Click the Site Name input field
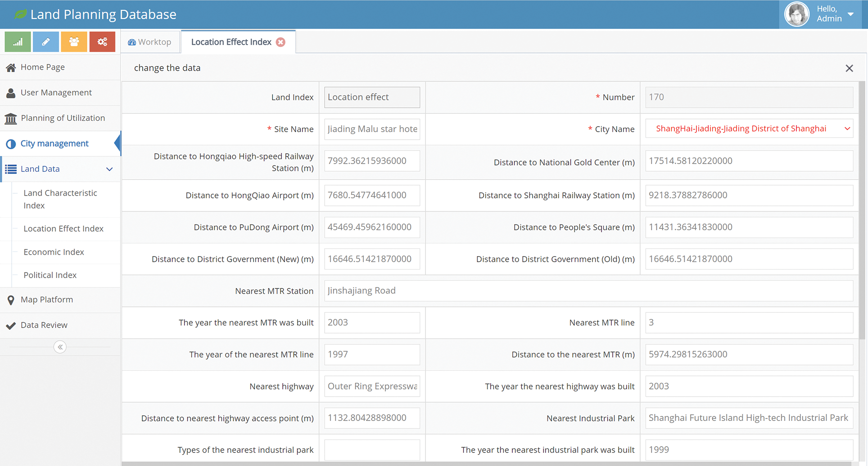Viewport: 868px width, 466px height. tap(372, 129)
